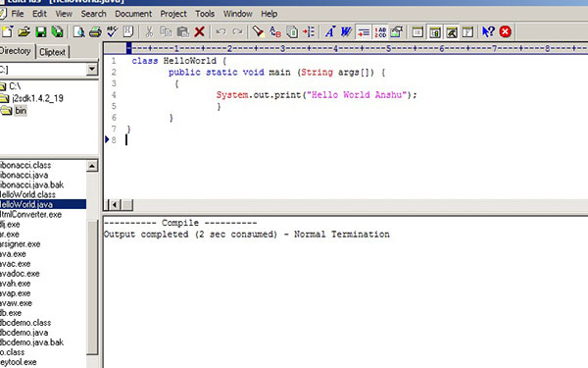Image resolution: width=588 pixels, height=368 pixels.
Task: Click the file list scrollbar up arrow
Action: [x=92, y=166]
